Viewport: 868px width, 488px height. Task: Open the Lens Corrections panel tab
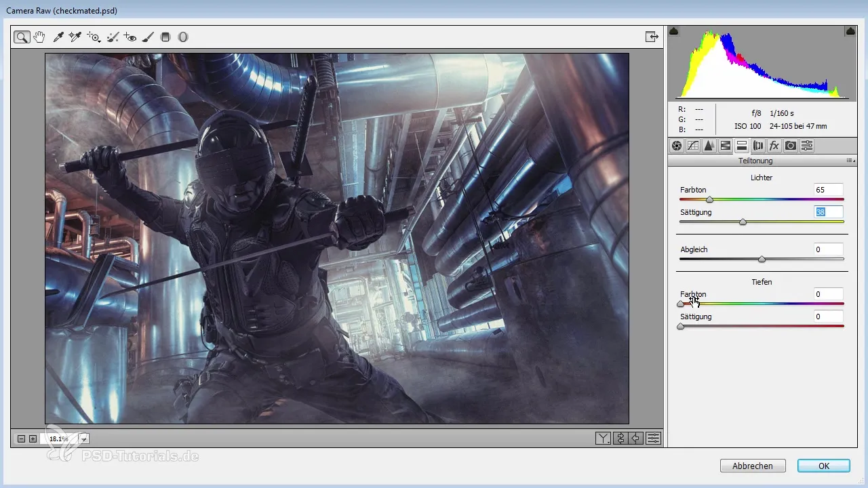(x=758, y=146)
